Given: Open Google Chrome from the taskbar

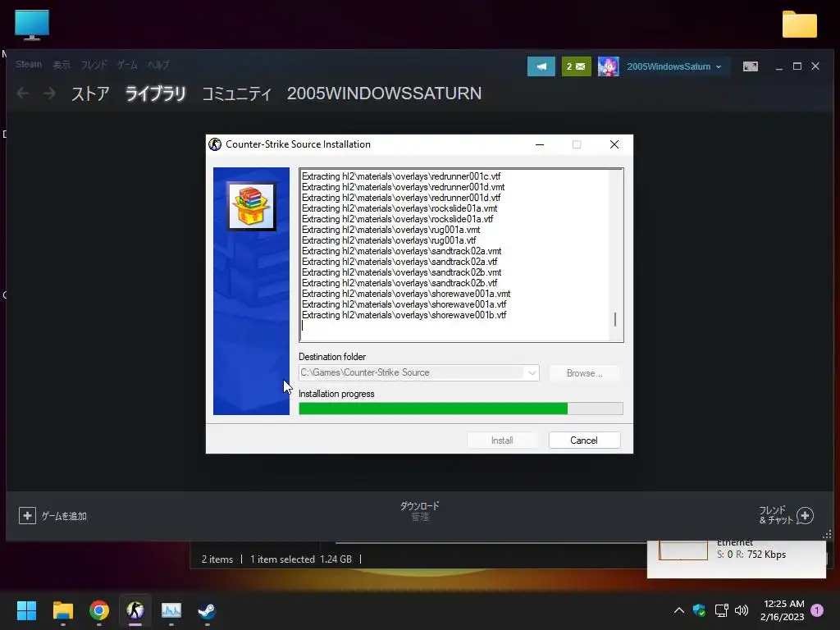Looking at the screenshot, I should 99,610.
